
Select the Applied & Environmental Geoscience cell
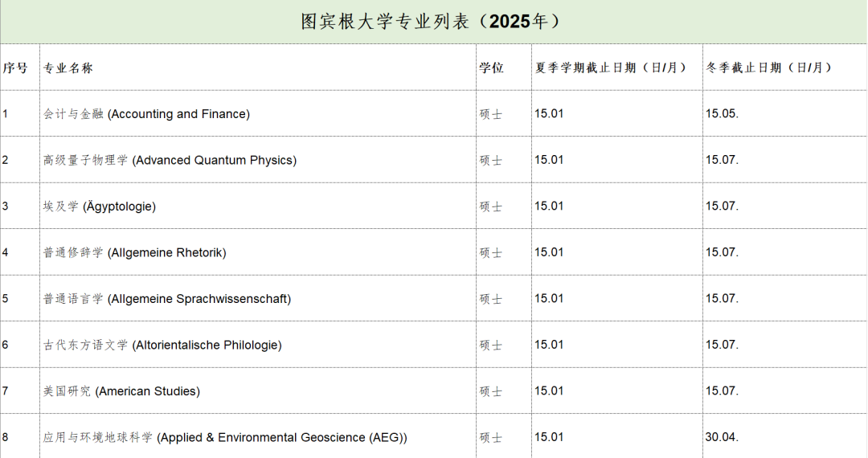(x=225, y=437)
